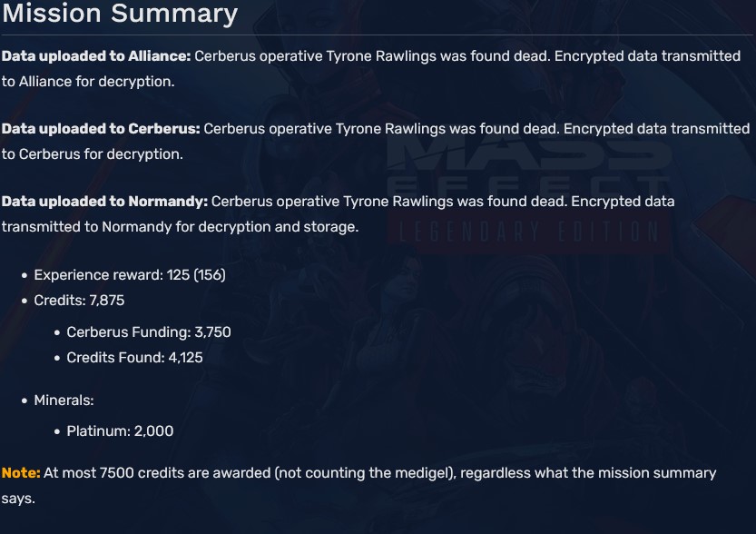Select the bold "Data uploaded to Normandy:" label

104,202
